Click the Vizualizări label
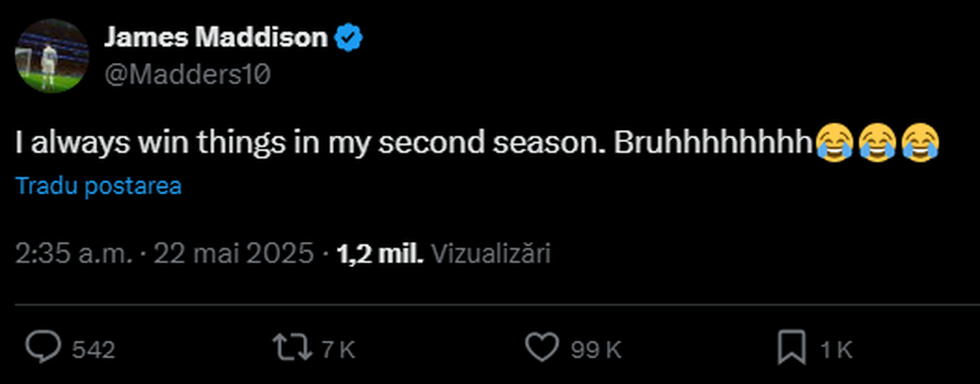This screenshot has height=384, width=980. click(490, 253)
